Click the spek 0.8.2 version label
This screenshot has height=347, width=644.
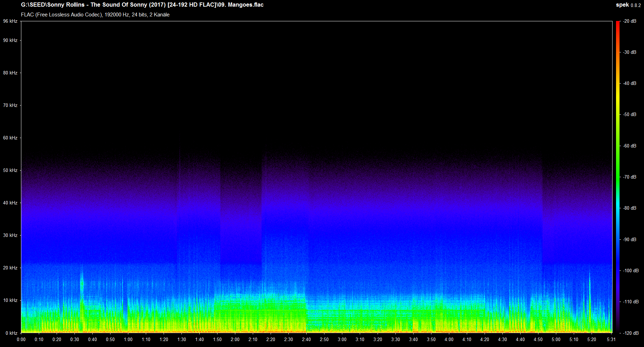(628, 5)
